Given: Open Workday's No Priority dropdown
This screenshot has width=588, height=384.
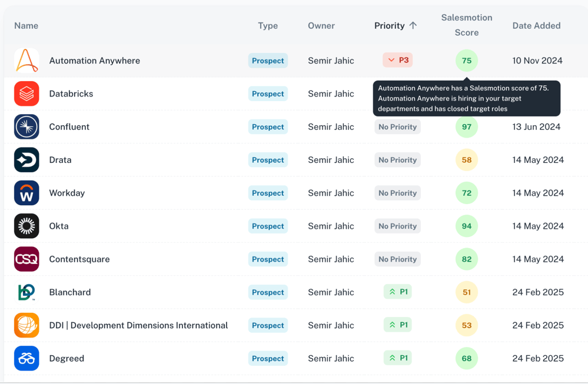Looking at the screenshot, I should point(397,193).
